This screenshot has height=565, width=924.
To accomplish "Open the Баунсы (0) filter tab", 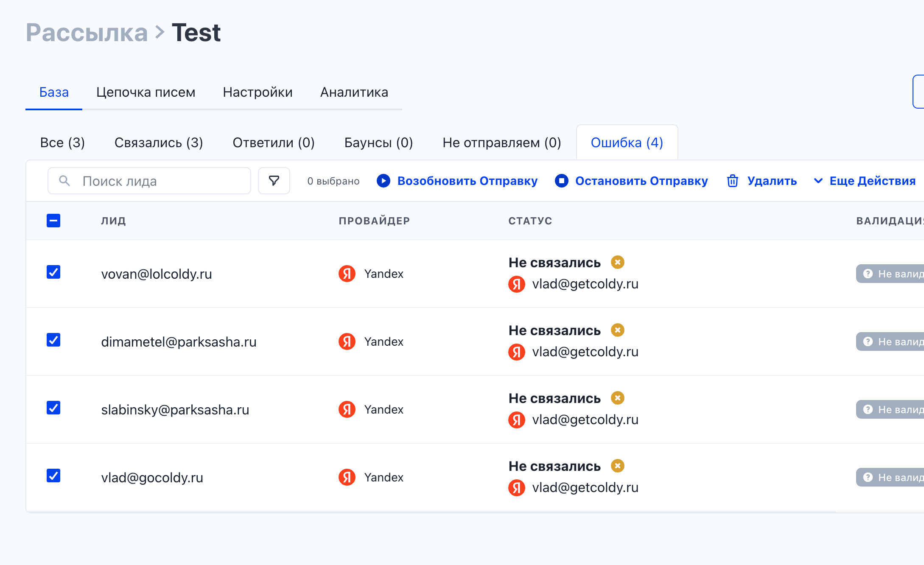I will [x=378, y=143].
